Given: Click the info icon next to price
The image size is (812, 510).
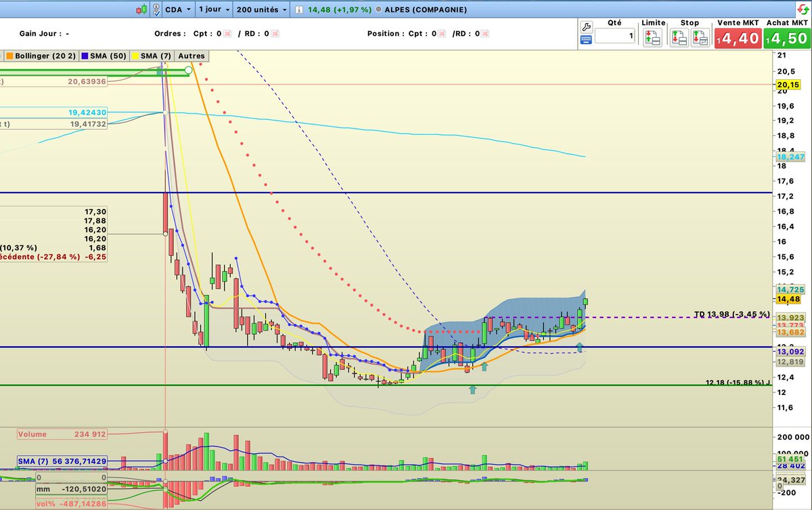Looking at the screenshot, I should point(299,9).
